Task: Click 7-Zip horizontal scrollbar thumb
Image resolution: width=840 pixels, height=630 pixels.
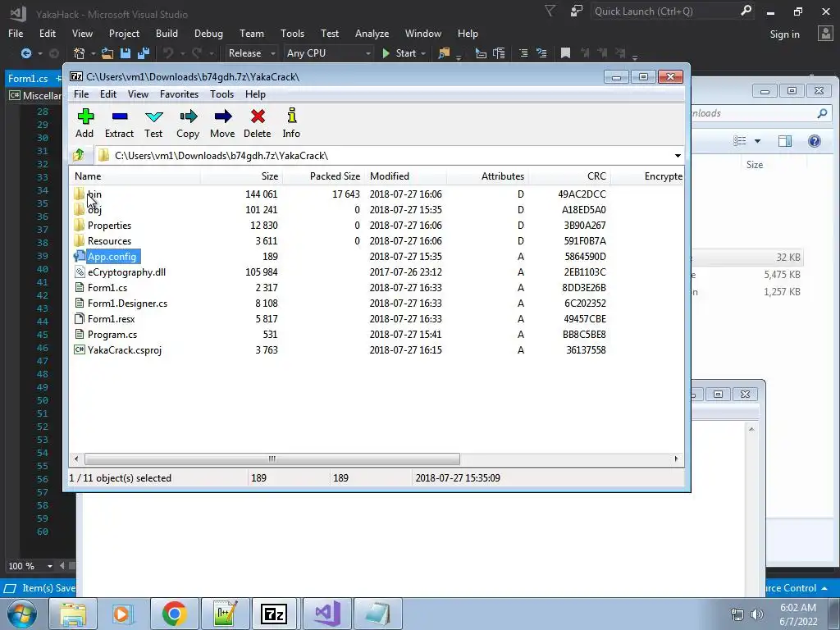Action: (272, 459)
